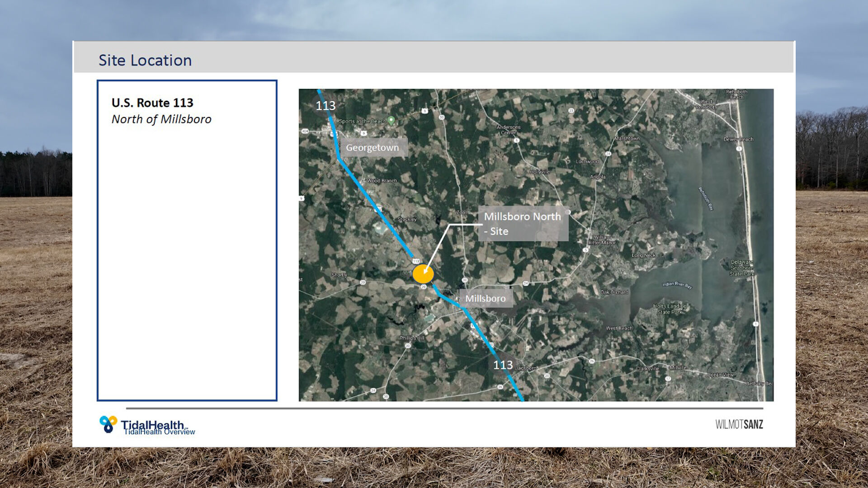Click the Andersons Corner map label
Image resolution: width=868 pixels, height=488 pixels.
click(509, 130)
